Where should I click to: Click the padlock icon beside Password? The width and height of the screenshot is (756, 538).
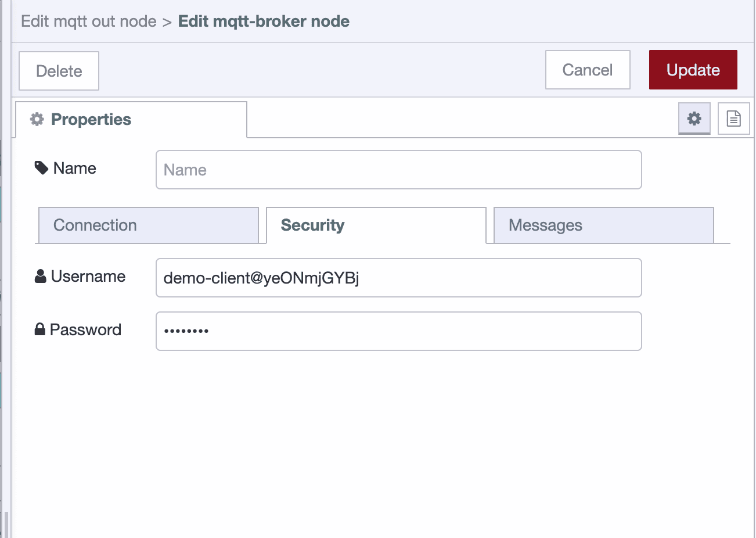point(39,329)
